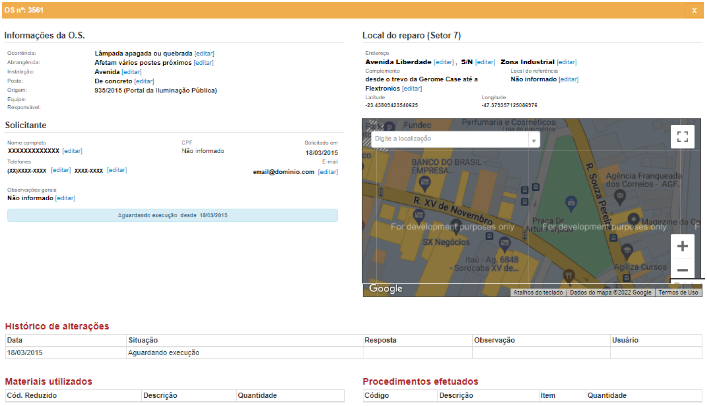Screen dimensions: 707x406
Task: Edit the Avenida Liberdade address
Action: pos(444,62)
